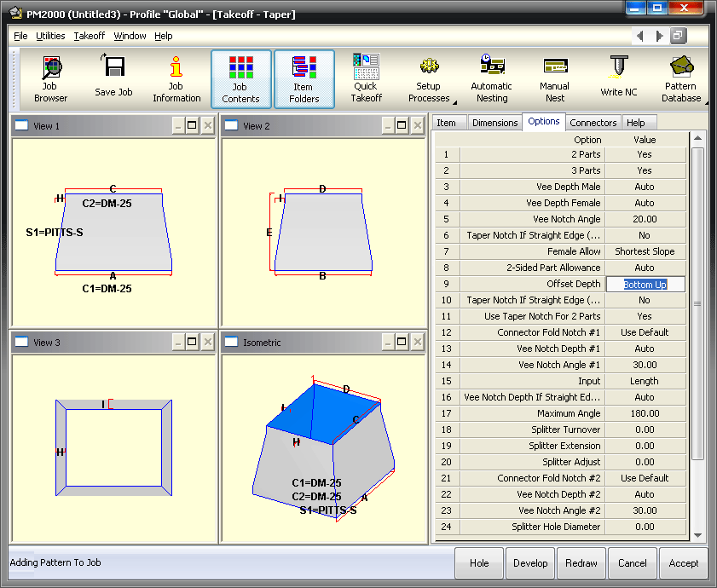717x588 pixels.
Task: Close the View 3 pane
Action: (x=208, y=342)
